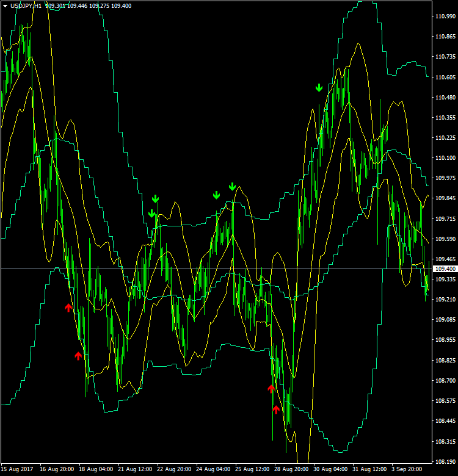
Task: Select the 109.301 open value in header
Action: 56,6
